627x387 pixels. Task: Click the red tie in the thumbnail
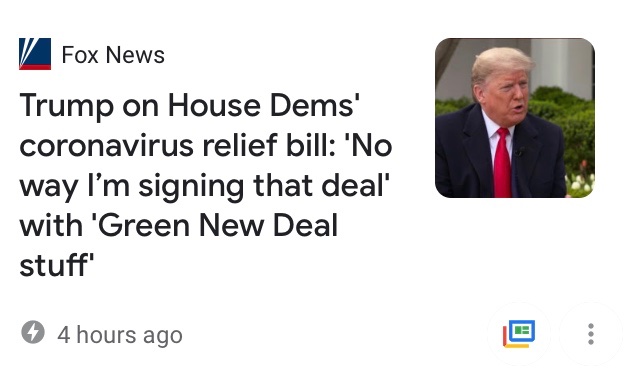[x=502, y=163]
